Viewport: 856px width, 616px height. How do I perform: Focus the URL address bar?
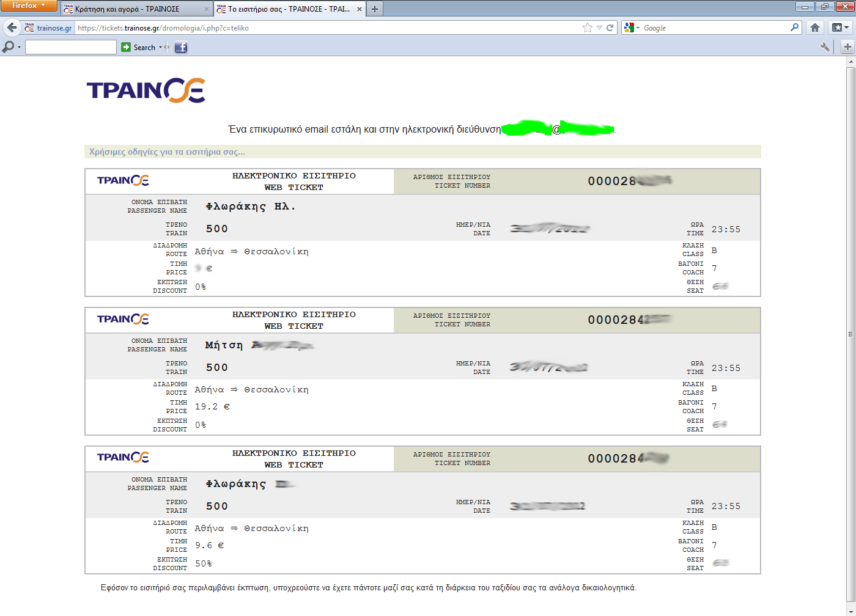(327, 28)
